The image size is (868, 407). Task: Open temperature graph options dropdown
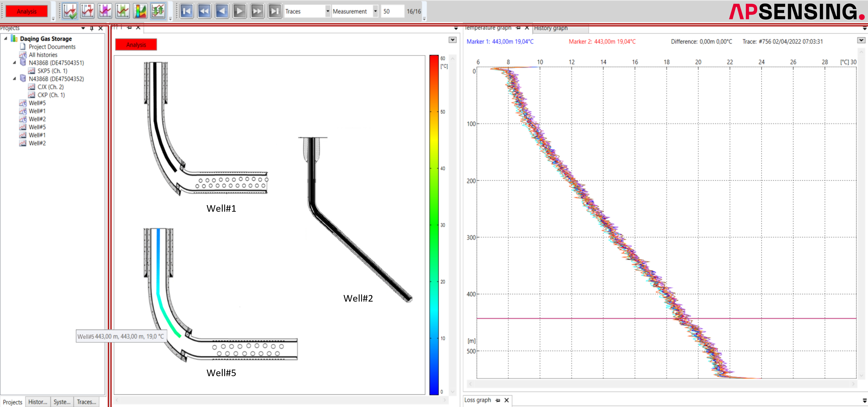point(861,40)
